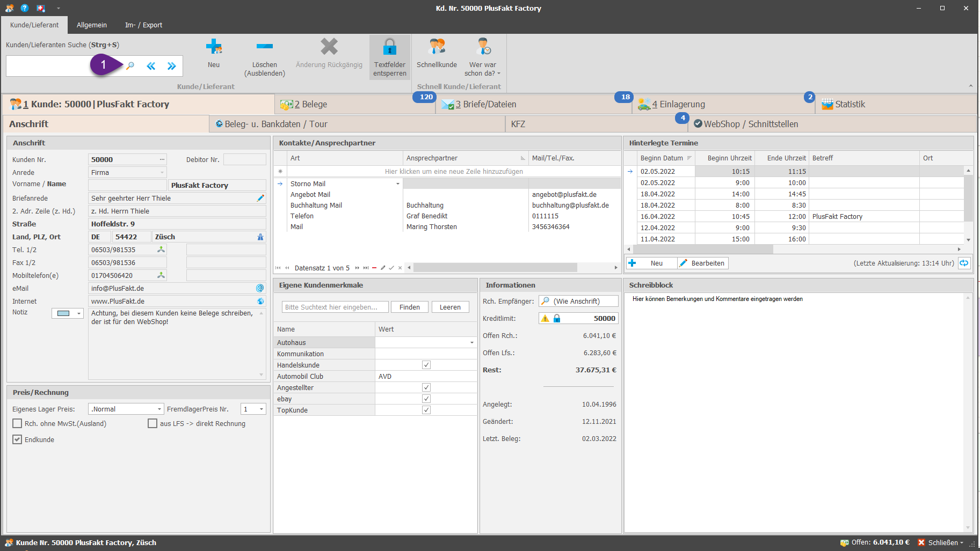Open the FremdlagerPreis Nr. dropdown
Image resolution: width=980 pixels, height=551 pixels.
click(x=262, y=409)
